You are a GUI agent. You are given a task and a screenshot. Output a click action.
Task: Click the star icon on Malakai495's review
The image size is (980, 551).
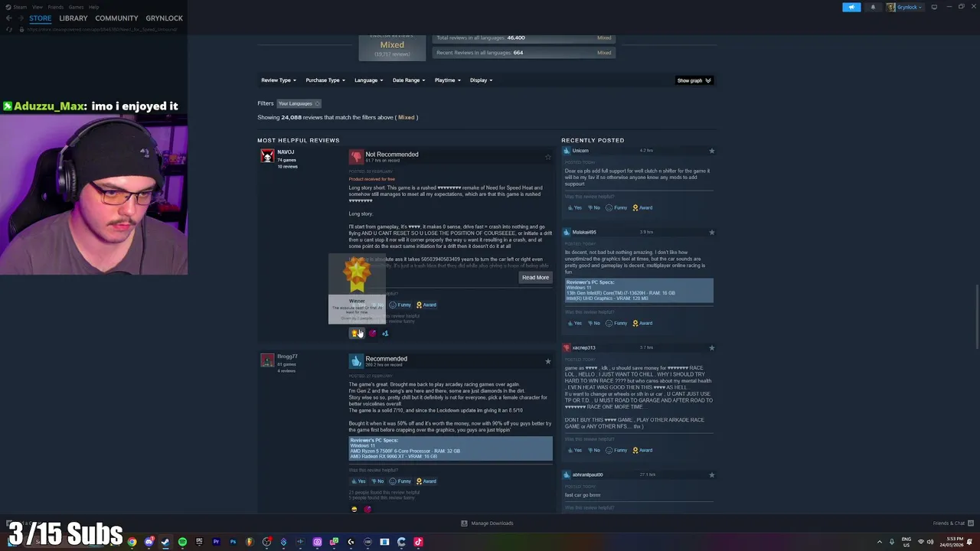pyautogui.click(x=711, y=232)
